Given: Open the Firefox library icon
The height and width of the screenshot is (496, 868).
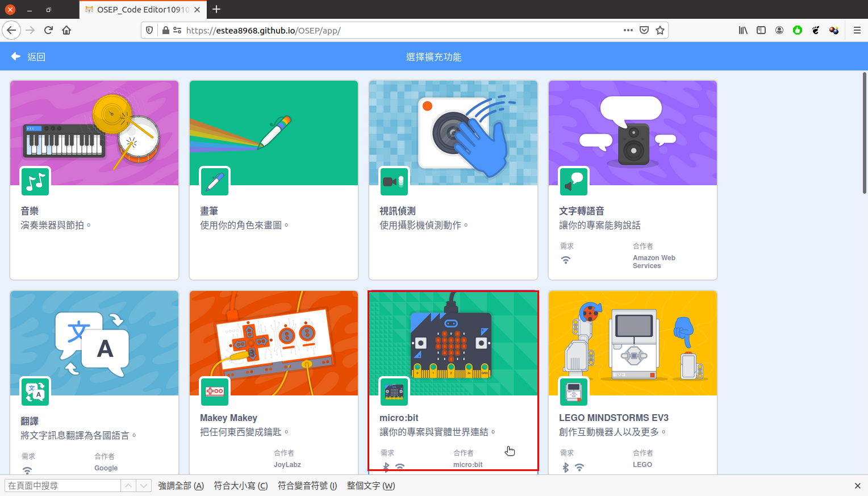Looking at the screenshot, I should (x=743, y=30).
